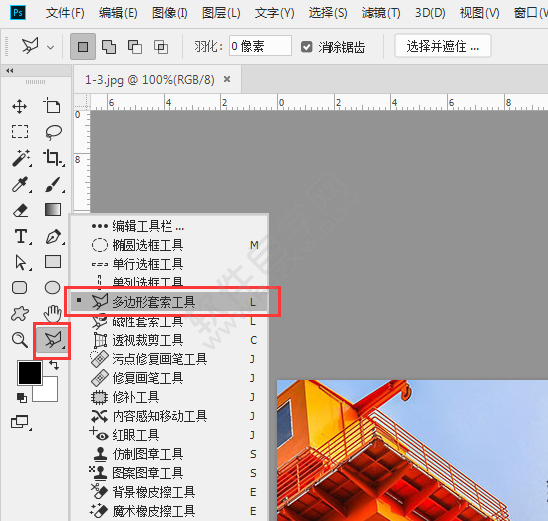The width and height of the screenshot is (548, 521).
Task: Select the Artboard tool
Action: point(52,106)
